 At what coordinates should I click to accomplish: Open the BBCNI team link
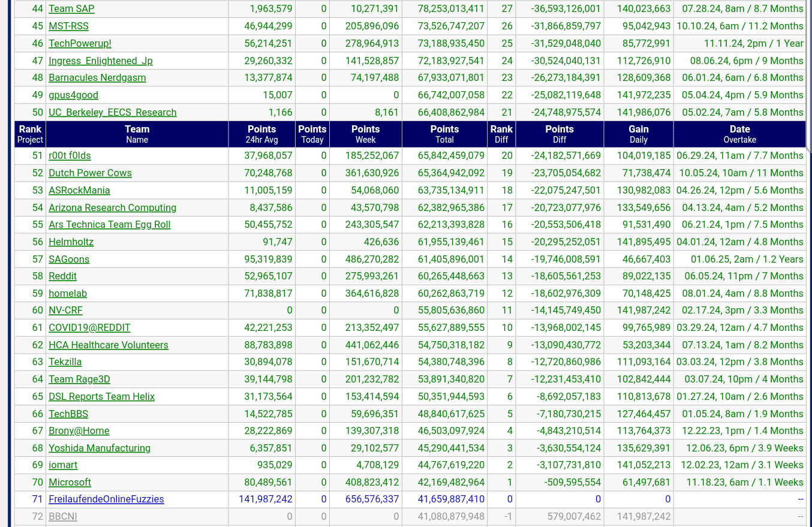pos(63,517)
